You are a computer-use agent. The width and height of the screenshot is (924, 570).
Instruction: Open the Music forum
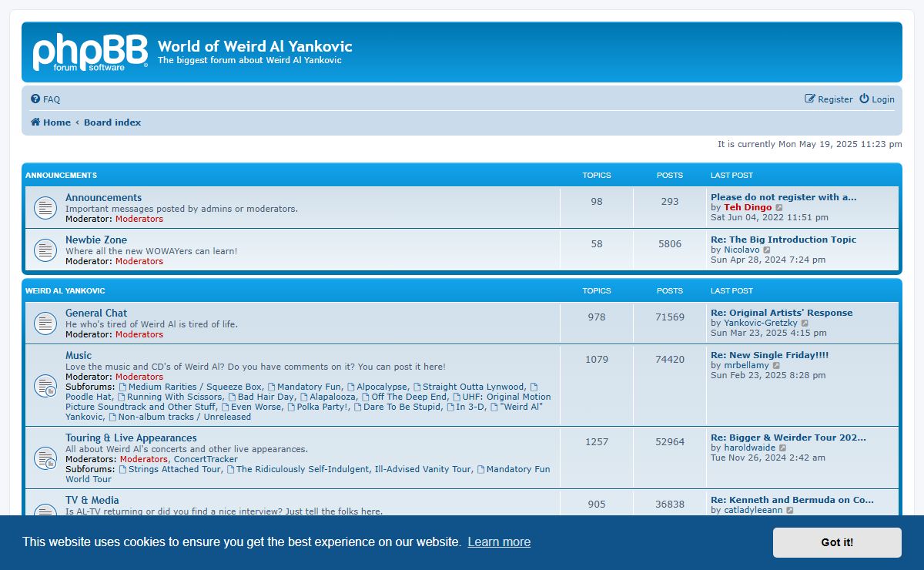(x=79, y=356)
